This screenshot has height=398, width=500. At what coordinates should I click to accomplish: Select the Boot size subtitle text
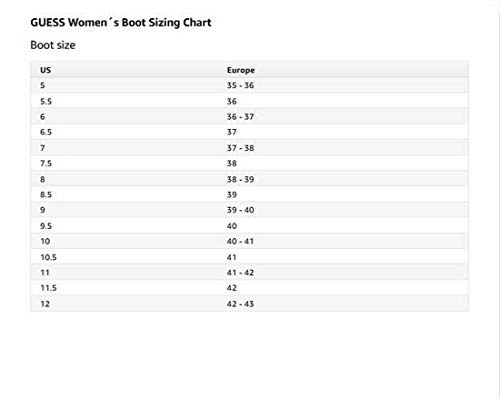(x=53, y=45)
